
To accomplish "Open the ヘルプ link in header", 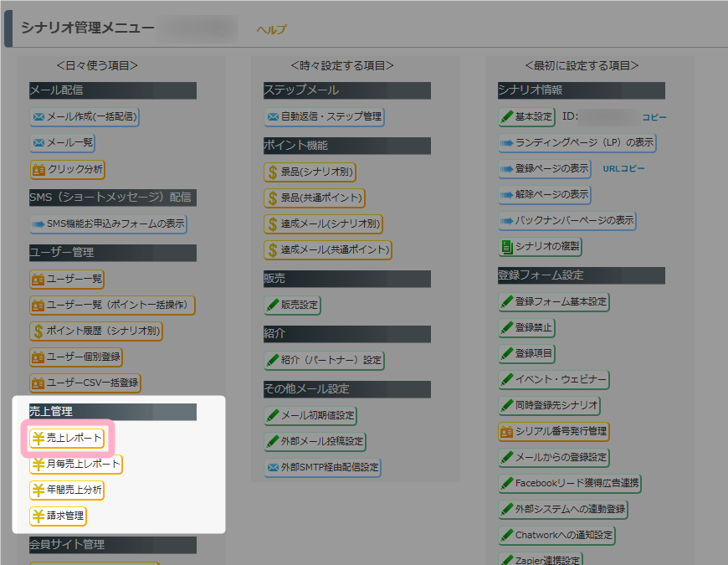I will point(271,30).
